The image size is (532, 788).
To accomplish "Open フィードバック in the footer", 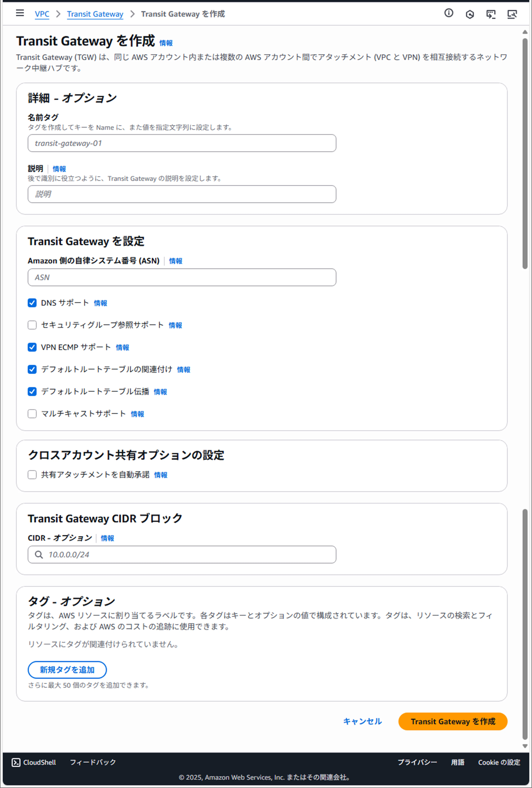I will coord(93,762).
